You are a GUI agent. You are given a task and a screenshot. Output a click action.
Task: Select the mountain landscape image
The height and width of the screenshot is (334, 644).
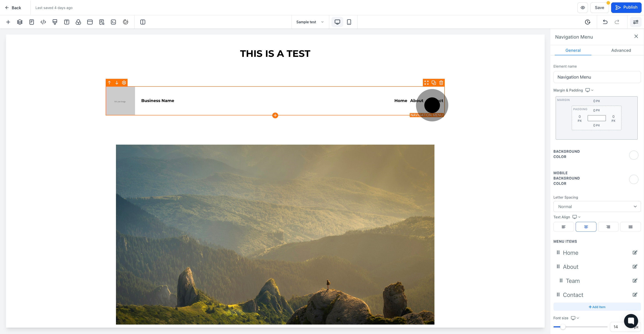tap(275, 235)
